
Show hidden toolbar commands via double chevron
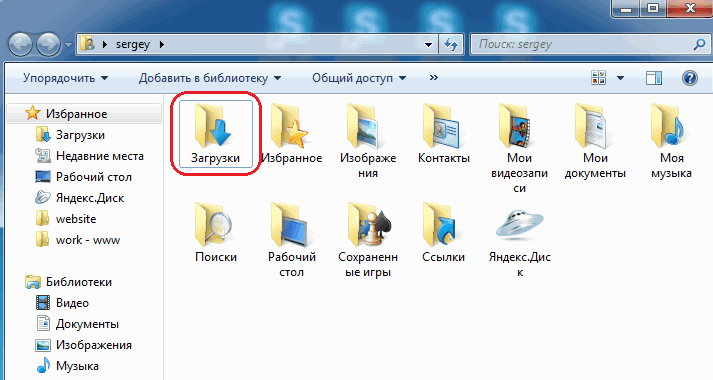[433, 78]
